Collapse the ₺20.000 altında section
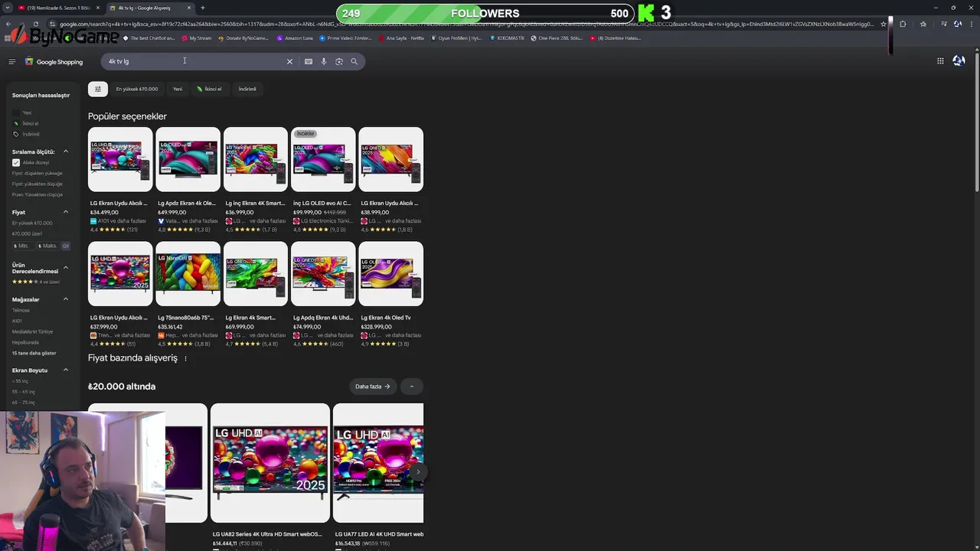 pos(411,386)
